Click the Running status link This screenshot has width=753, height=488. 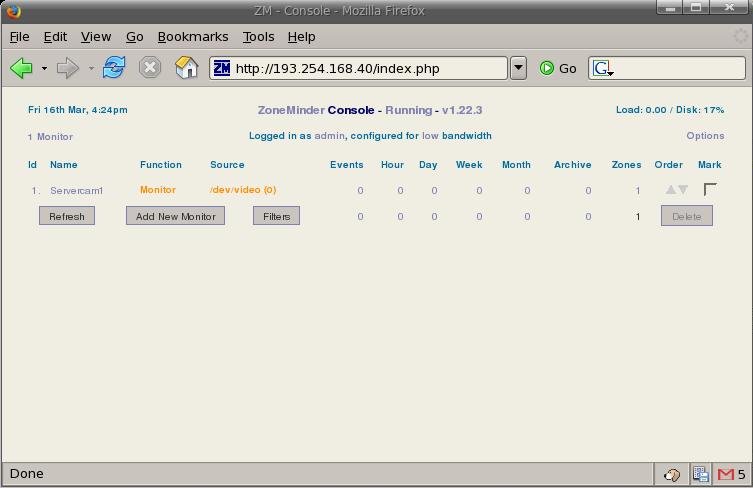[409, 110]
